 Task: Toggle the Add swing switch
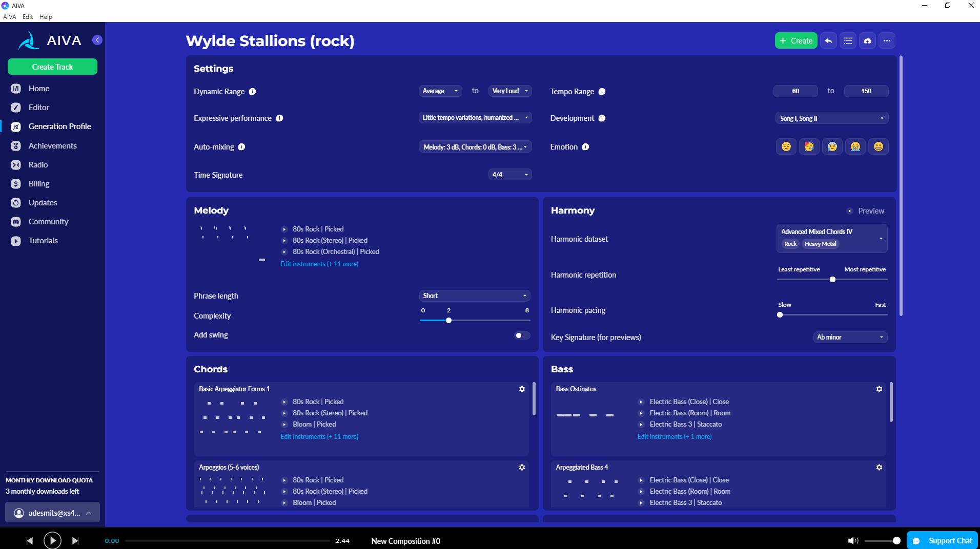(522, 335)
